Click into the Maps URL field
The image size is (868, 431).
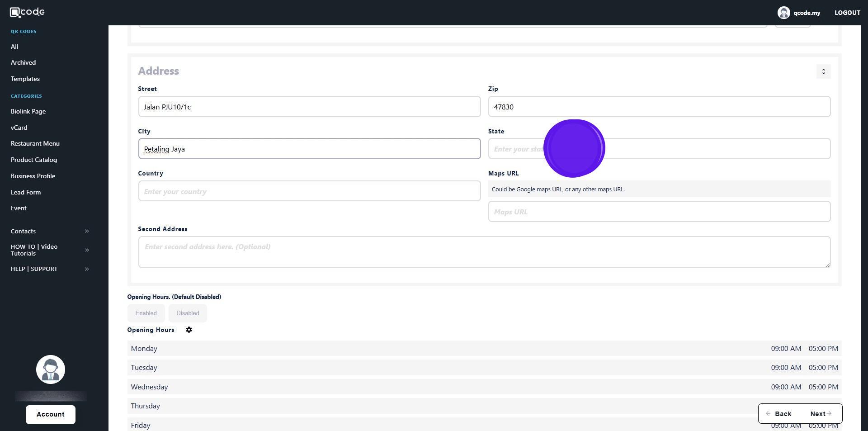[659, 212]
